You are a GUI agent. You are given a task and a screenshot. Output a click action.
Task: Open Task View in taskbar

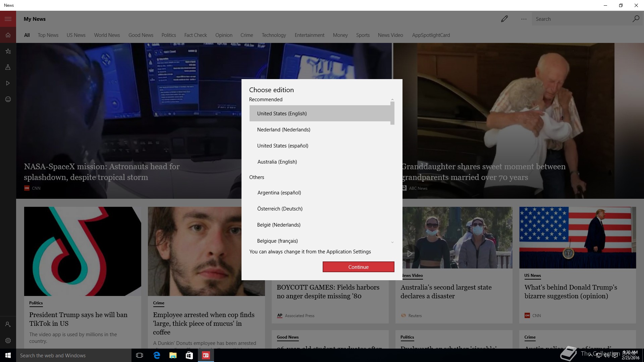pos(140,355)
